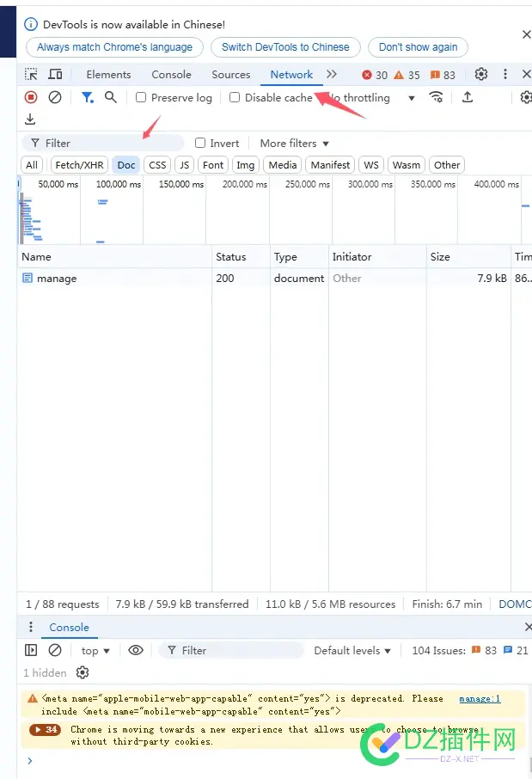Filter requests by Fetch/XHR type
Screen dimensions: 532x779
pos(79,165)
